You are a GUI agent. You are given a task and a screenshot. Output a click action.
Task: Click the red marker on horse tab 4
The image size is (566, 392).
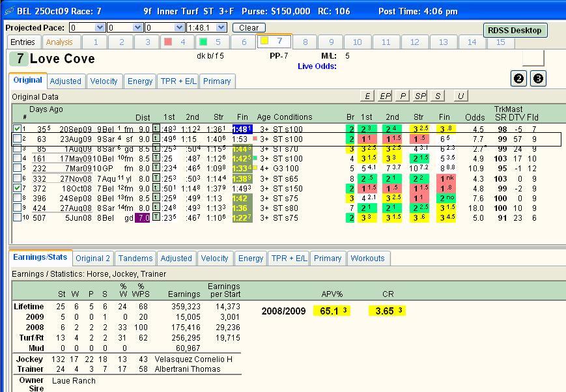168,42
